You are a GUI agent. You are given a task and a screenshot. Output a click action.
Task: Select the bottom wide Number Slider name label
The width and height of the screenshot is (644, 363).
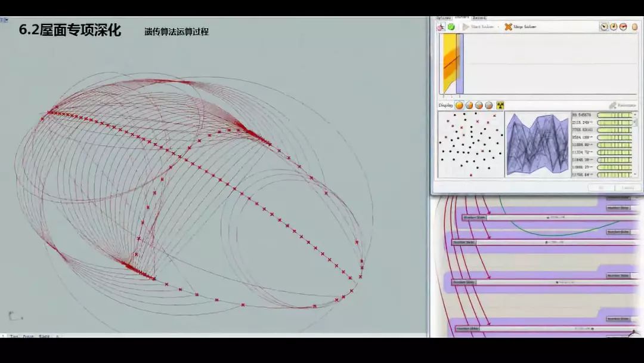467,329
